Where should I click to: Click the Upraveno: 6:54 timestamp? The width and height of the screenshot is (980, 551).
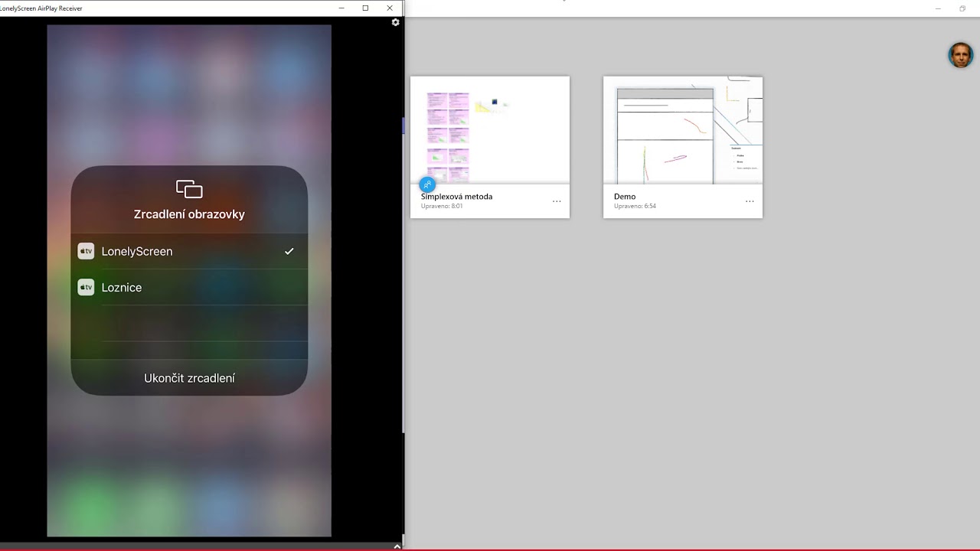(x=635, y=206)
